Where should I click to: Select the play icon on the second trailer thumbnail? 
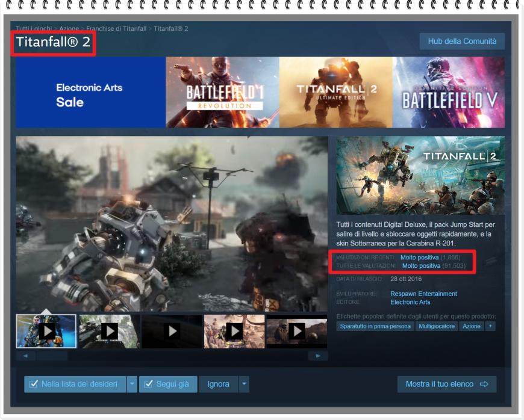111,330
